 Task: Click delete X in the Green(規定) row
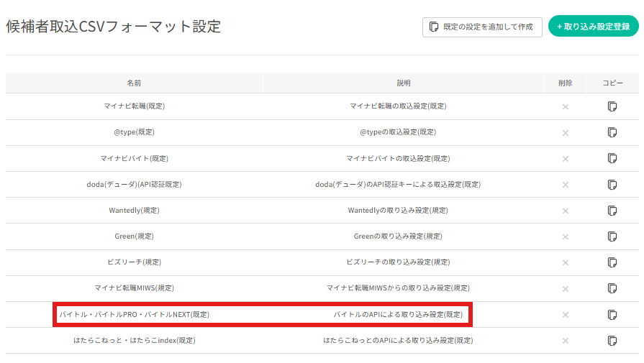[x=566, y=237]
